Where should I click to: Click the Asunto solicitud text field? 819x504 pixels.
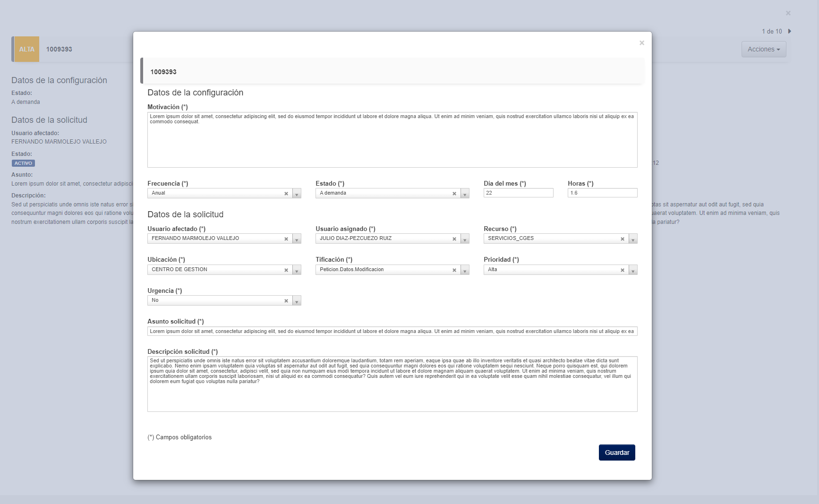(x=392, y=331)
